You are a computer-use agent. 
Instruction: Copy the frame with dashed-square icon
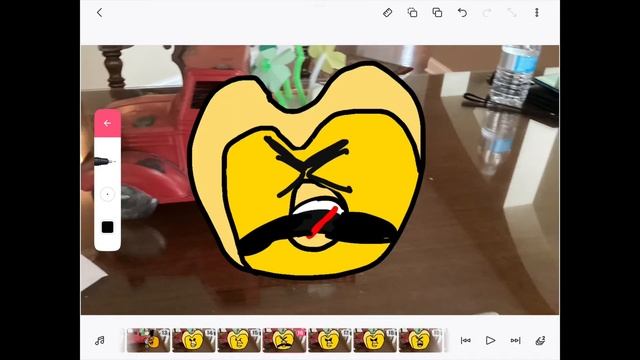point(412,13)
